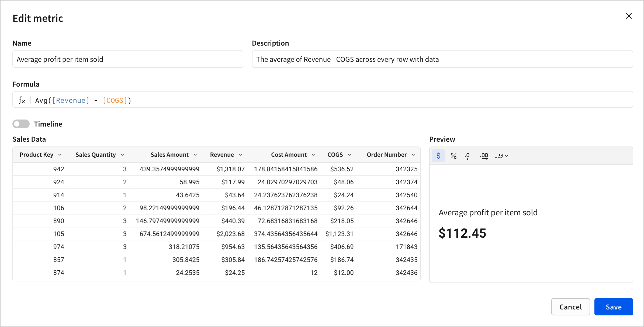
Task: Select Revenue cell $24.25
Action: tap(235, 273)
